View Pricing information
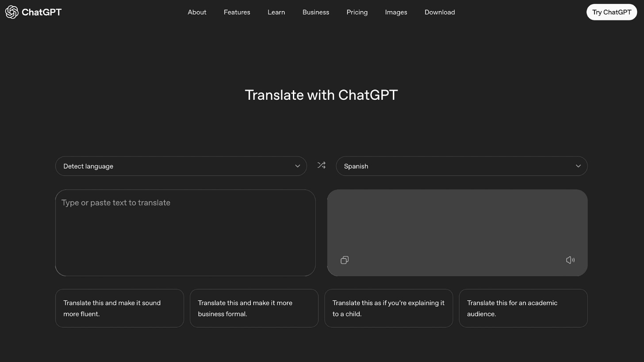644x362 pixels. (357, 12)
